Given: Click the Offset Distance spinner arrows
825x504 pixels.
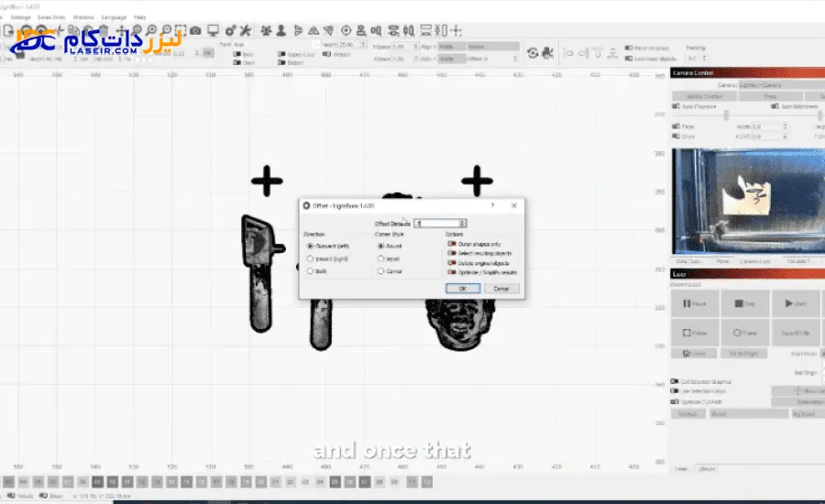Looking at the screenshot, I should (x=463, y=223).
